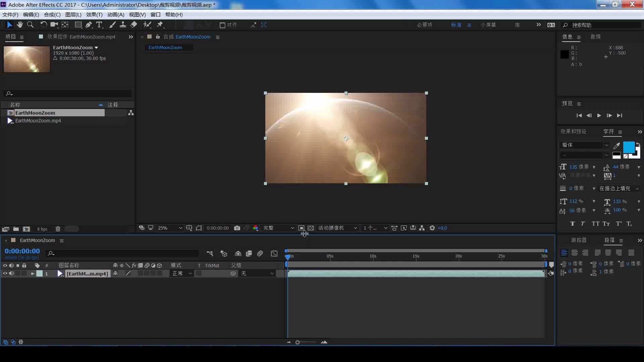Select the Eraser tool

(133, 25)
